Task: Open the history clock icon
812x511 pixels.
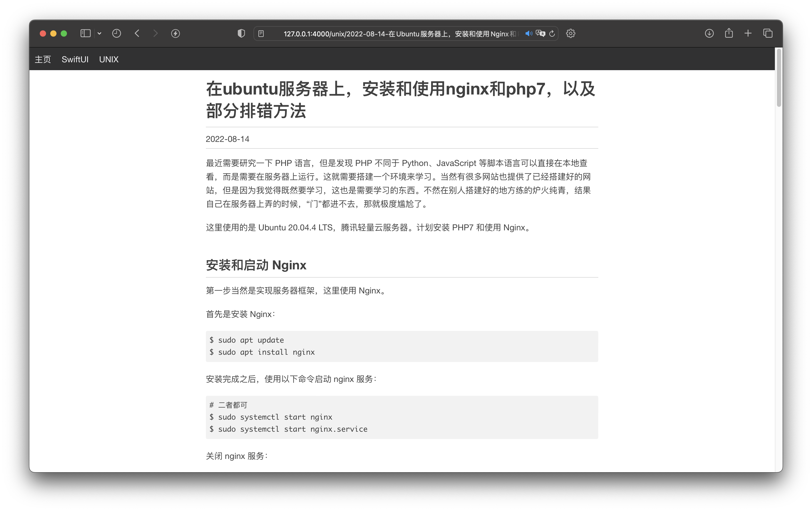Action: 117,34
